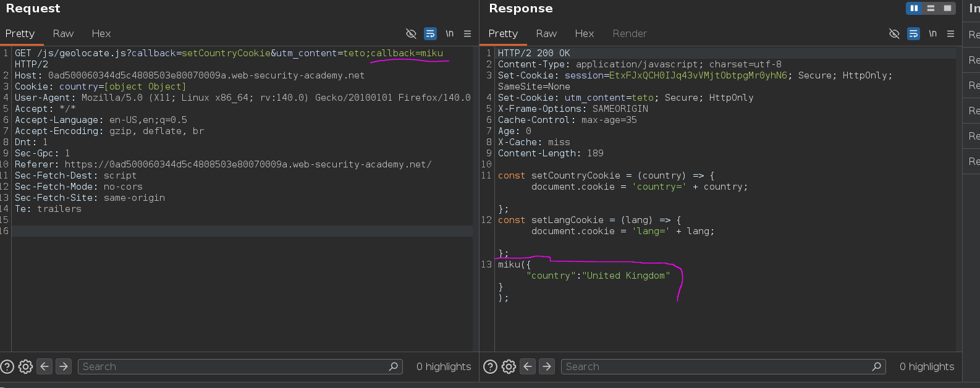Select side-by-side layout icon
This screenshot has width=980, height=388.
click(914, 8)
